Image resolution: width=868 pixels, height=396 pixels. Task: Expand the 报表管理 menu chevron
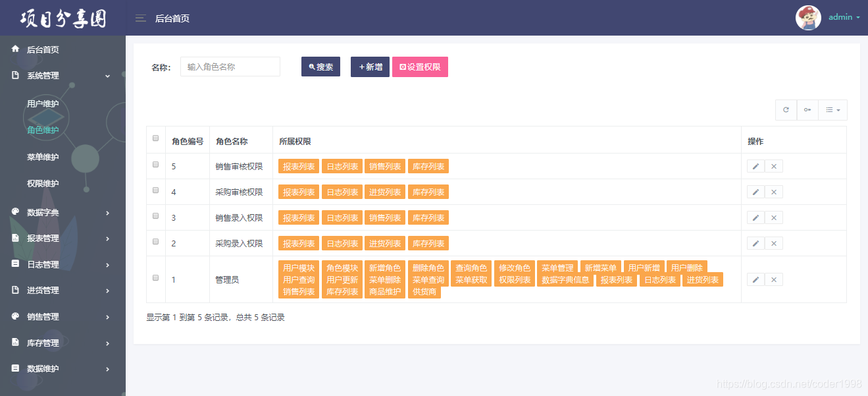107,239
